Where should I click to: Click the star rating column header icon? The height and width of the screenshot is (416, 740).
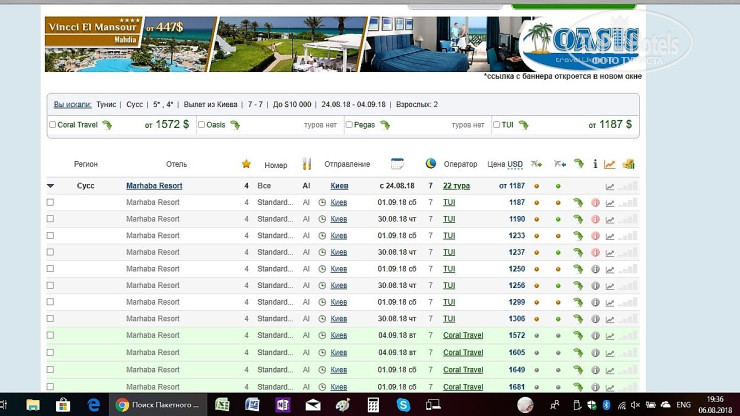pos(246,164)
